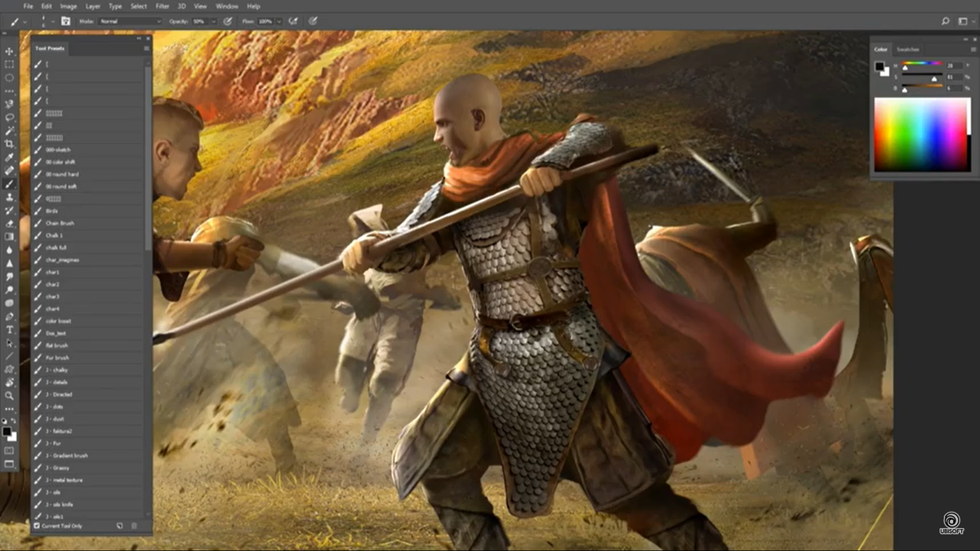The width and height of the screenshot is (980, 551).
Task: Select the Zoom tool
Action: [10, 396]
